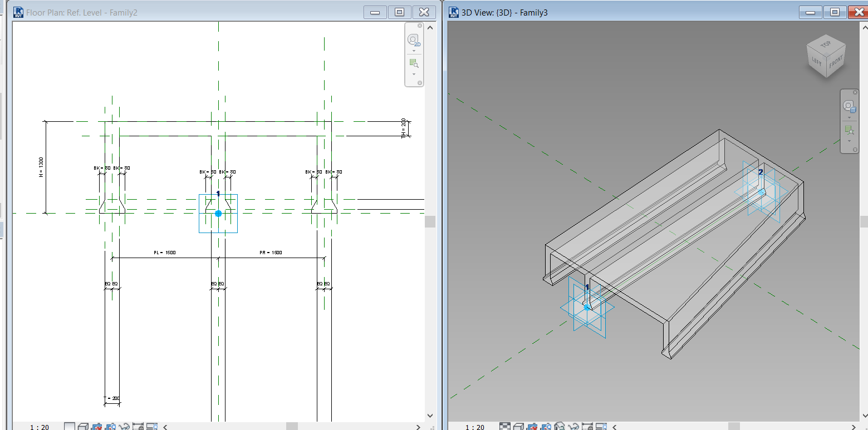868x430 pixels.
Task: Open the 2D SteeringWheel in the floor plan view
Action: [413, 39]
